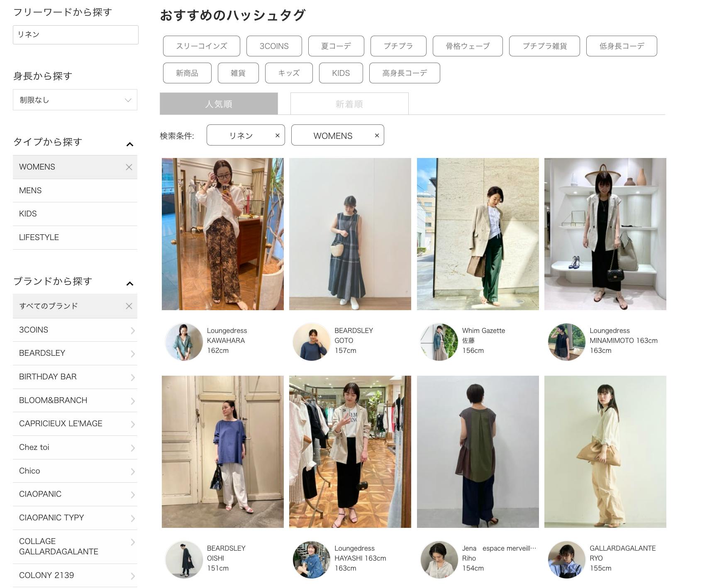This screenshot has width=712, height=588.
Task: Choose the キッズ hashtag
Action: pyautogui.click(x=289, y=73)
